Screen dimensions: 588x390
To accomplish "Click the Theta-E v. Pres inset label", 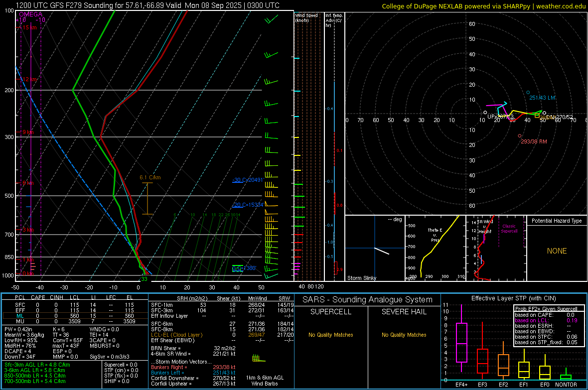I will click(435, 235).
